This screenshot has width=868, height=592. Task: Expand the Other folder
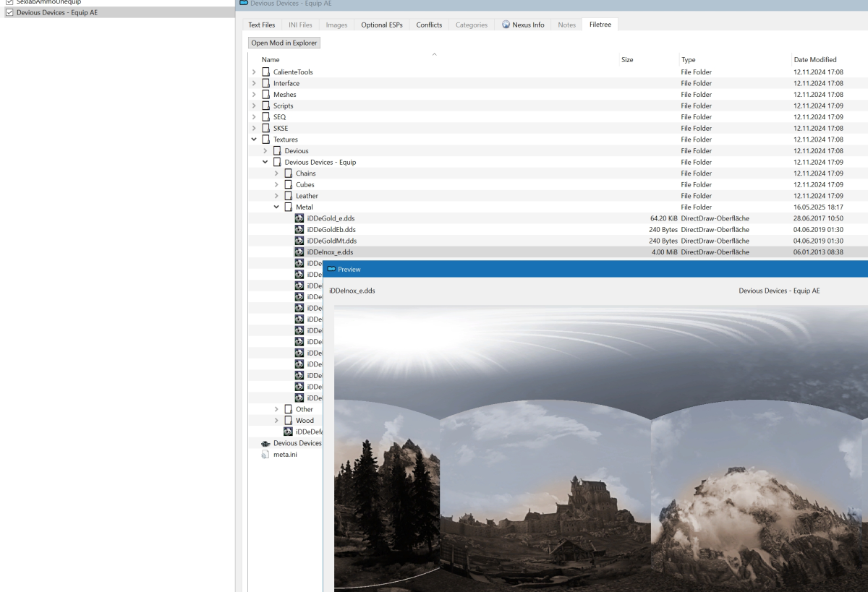pos(276,409)
